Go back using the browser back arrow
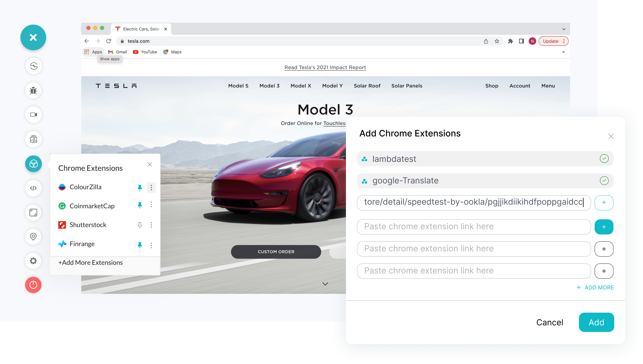Viewport: 643px width, 364px height. click(x=87, y=41)
